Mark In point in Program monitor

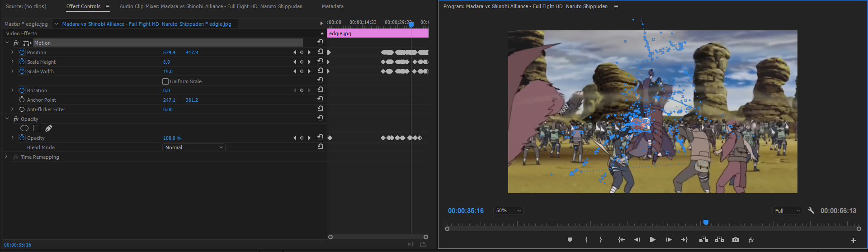click(x=587, y=240)
